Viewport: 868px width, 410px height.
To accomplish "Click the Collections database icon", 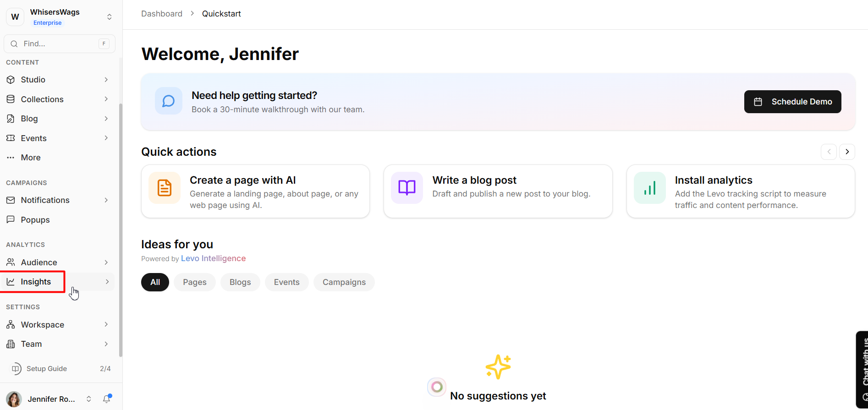I will pos(11,99).
